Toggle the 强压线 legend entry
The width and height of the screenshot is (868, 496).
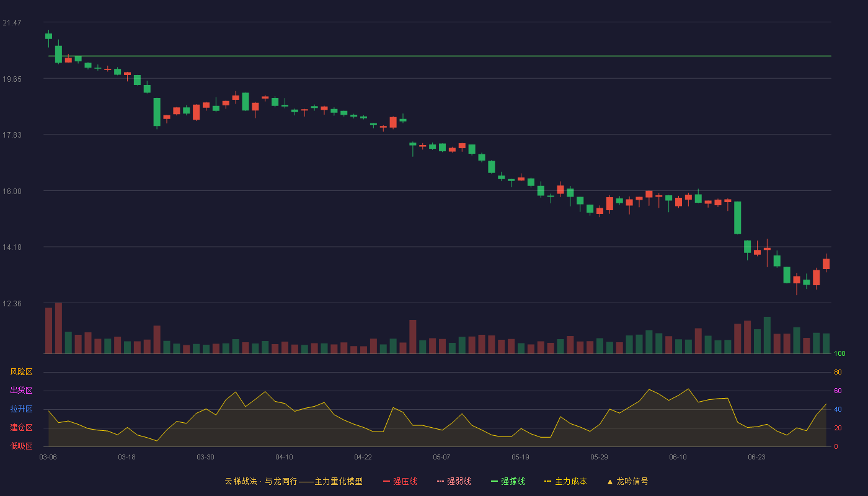pyautogui.click(x=400, y=481)
